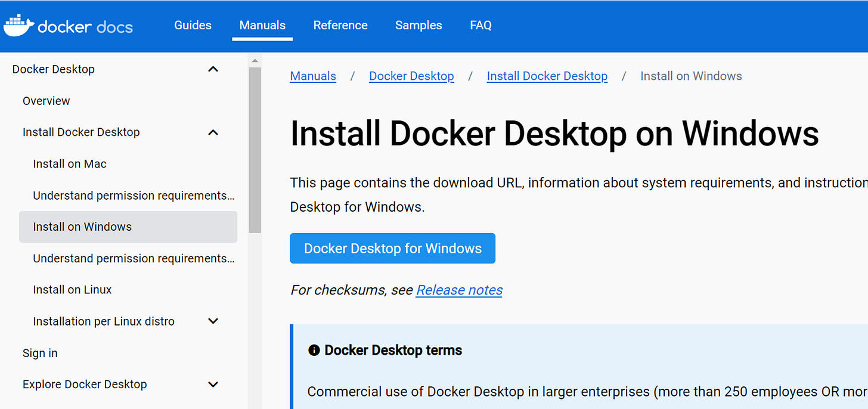Open the Sign in sidebar item
Image resolution: width=868 pixels, height=409 pixels.
tap(40, 353)
